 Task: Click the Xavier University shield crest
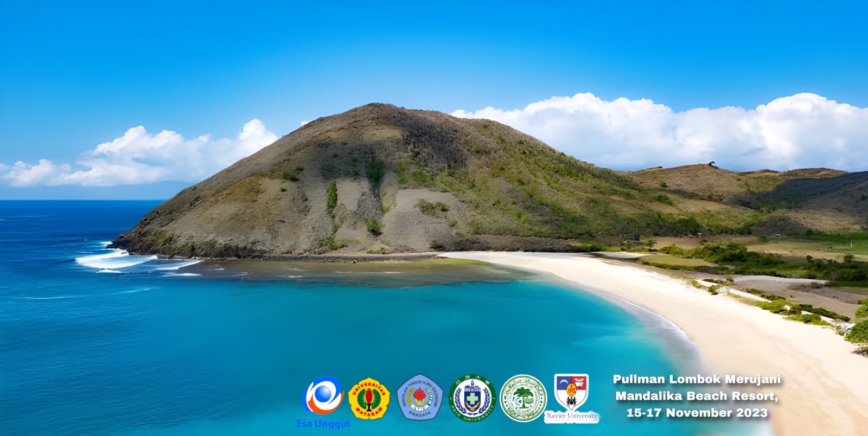pyautogui.click(x=571, y=392)
